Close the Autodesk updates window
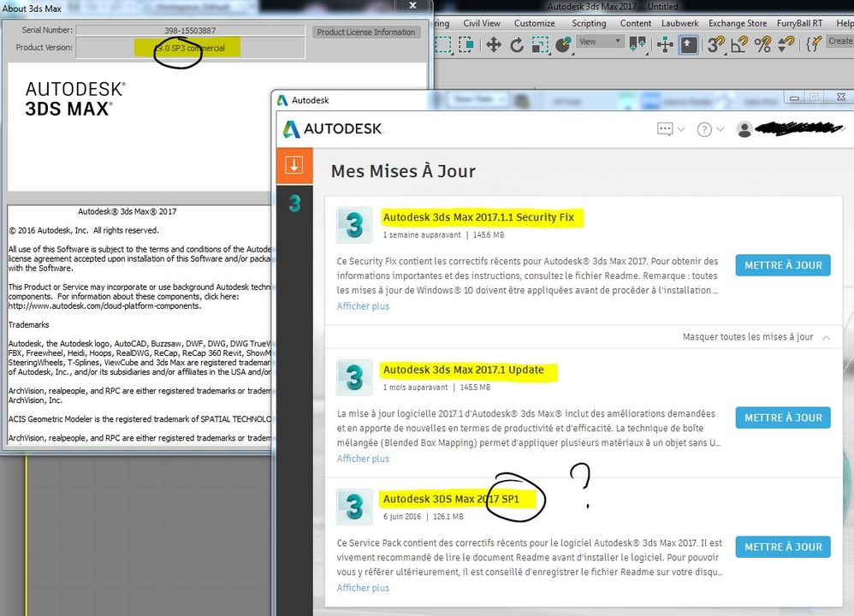 (840, 97)
